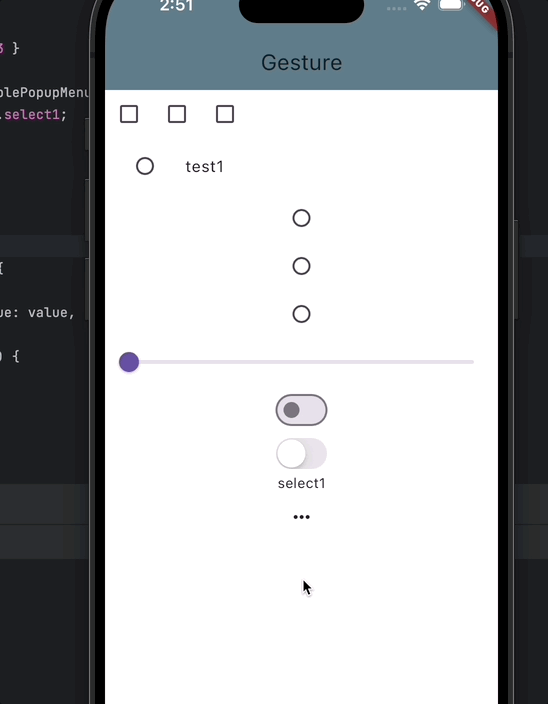Open the three-dots popup menu
The width and height of the screenshot is (548, 704).
pyautogui.click(x=301, y=517)
